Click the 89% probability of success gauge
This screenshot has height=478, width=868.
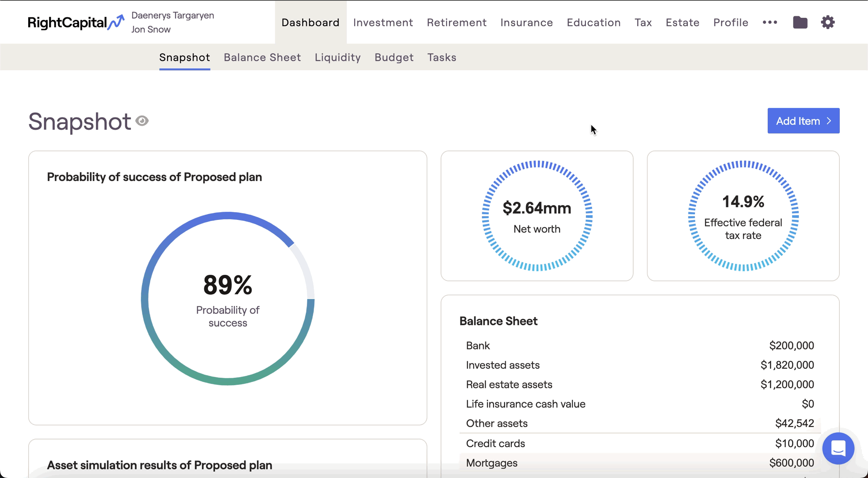227,298
